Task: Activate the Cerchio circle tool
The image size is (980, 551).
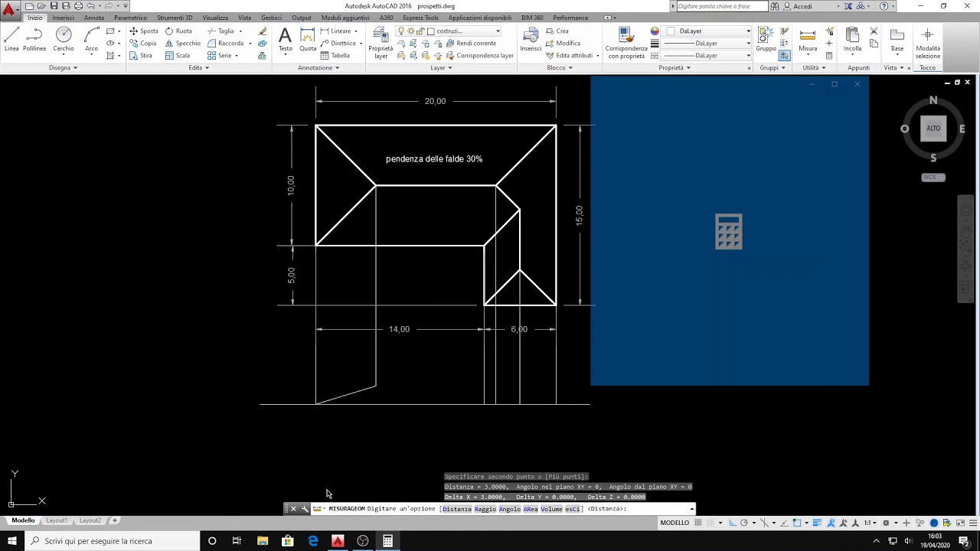Action: point(64,39)
